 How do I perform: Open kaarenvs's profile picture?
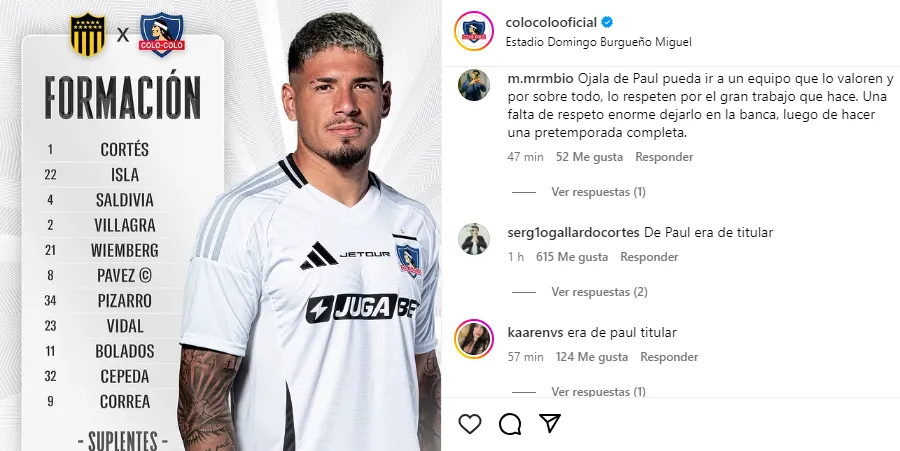[x=474, y=339]
